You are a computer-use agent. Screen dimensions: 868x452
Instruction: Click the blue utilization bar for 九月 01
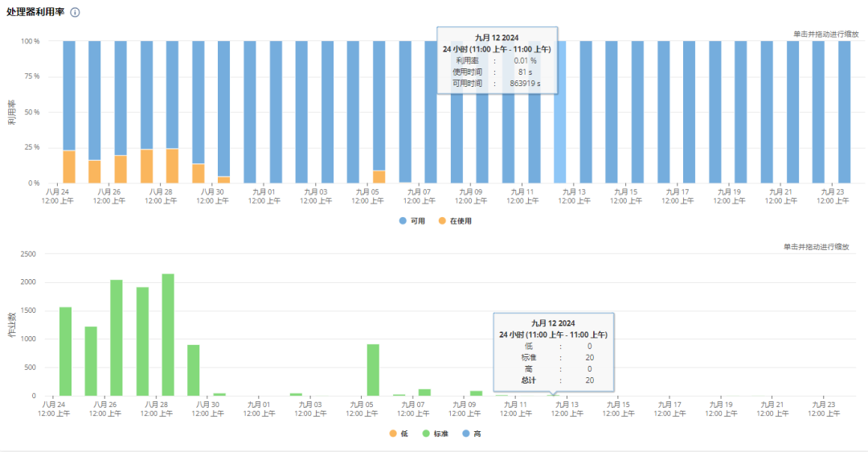[x=276, y=112]
